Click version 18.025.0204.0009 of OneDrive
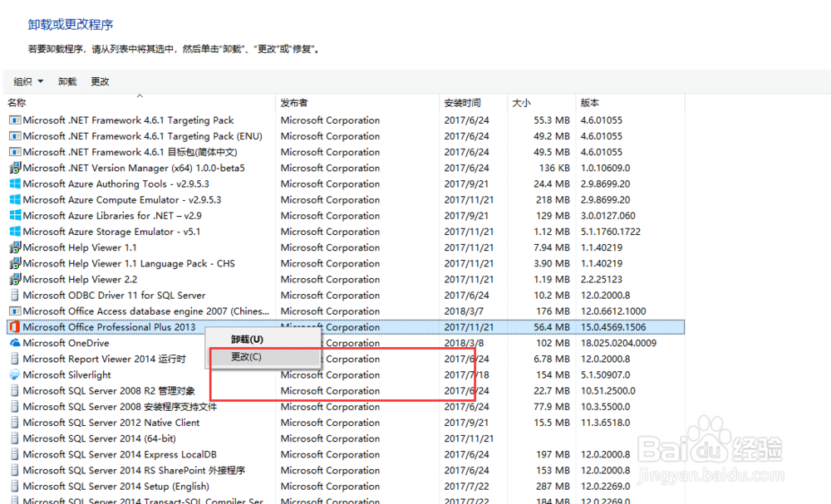 pyautogui.click(x=618, y=343)
